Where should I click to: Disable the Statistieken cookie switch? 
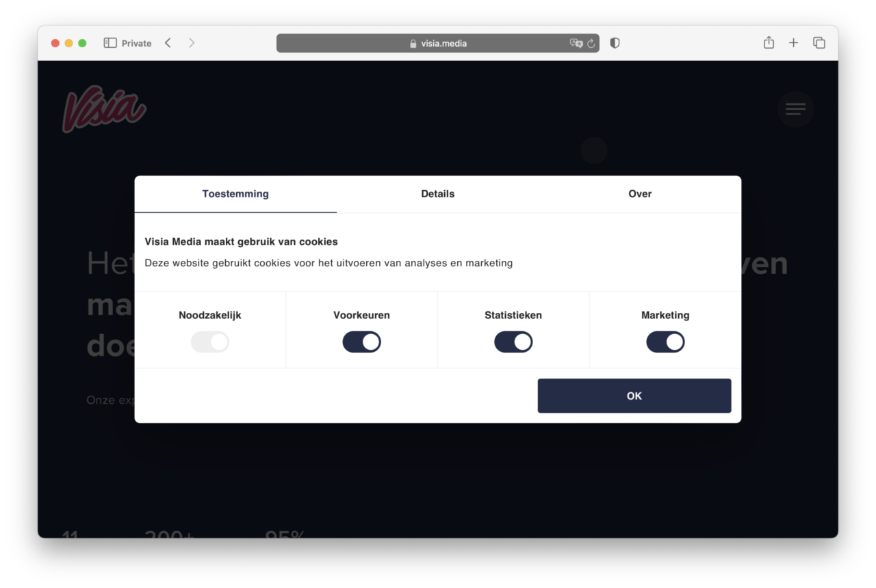(513, 342)
